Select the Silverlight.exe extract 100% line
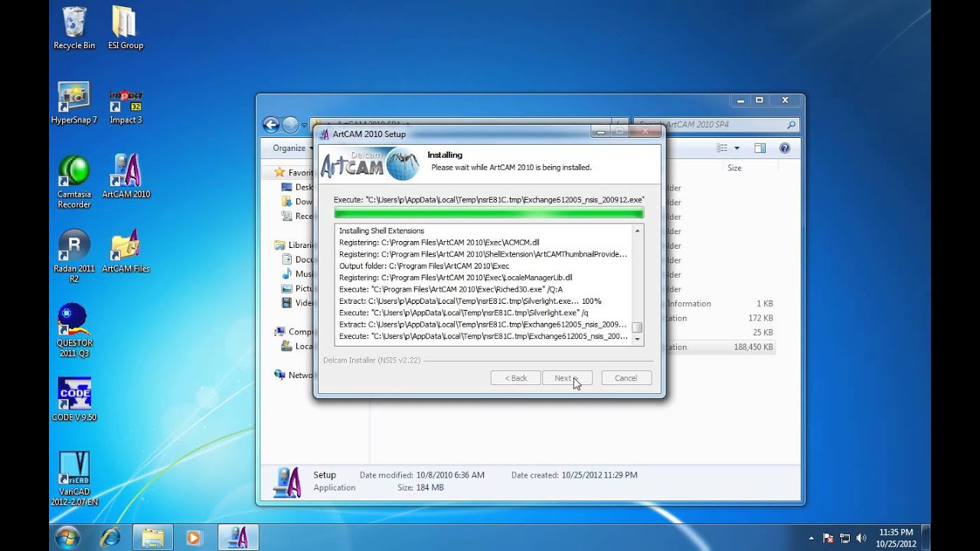Screen dimensions: 980x551 (x=470, y=301)
